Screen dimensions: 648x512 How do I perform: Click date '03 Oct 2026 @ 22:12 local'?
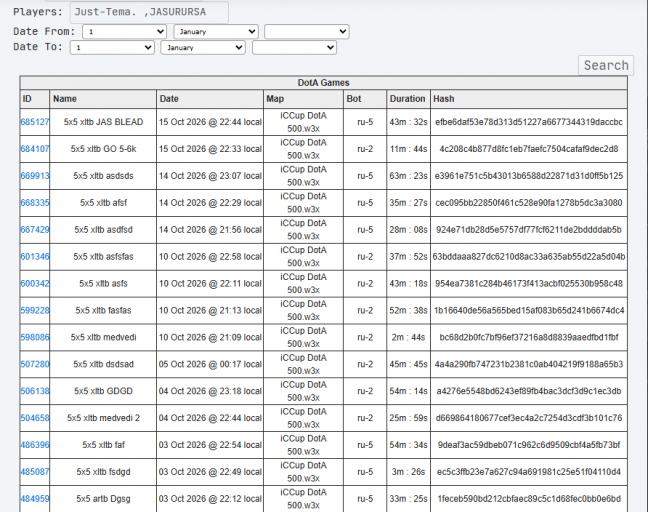(210, 499)
